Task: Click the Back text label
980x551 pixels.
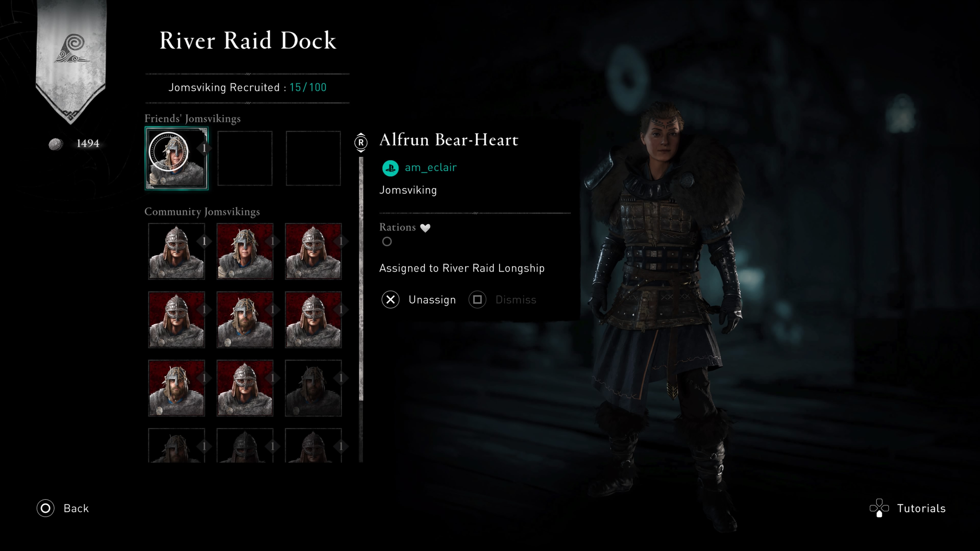Action: tap(76, 508)
